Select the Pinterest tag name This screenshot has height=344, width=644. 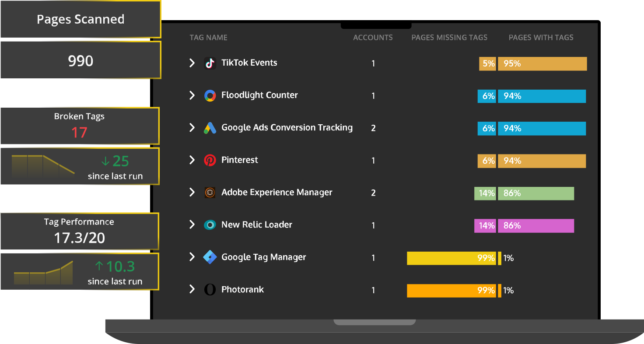pyautogui.click(x=240, y=160)
